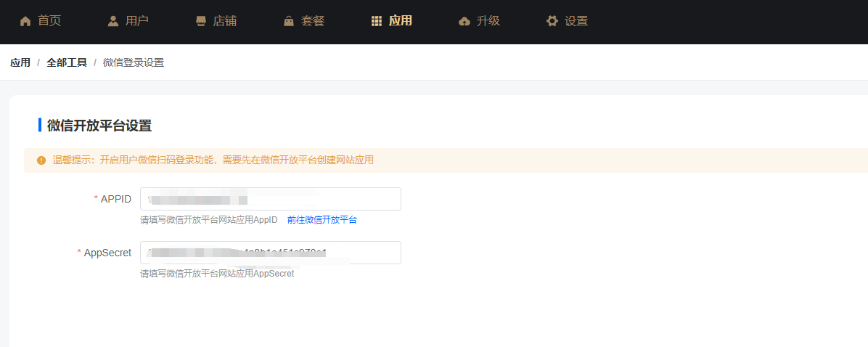The image size is (868, 347).
Task: Click the gear icon beside 设置
Action: tap(552, 22)
